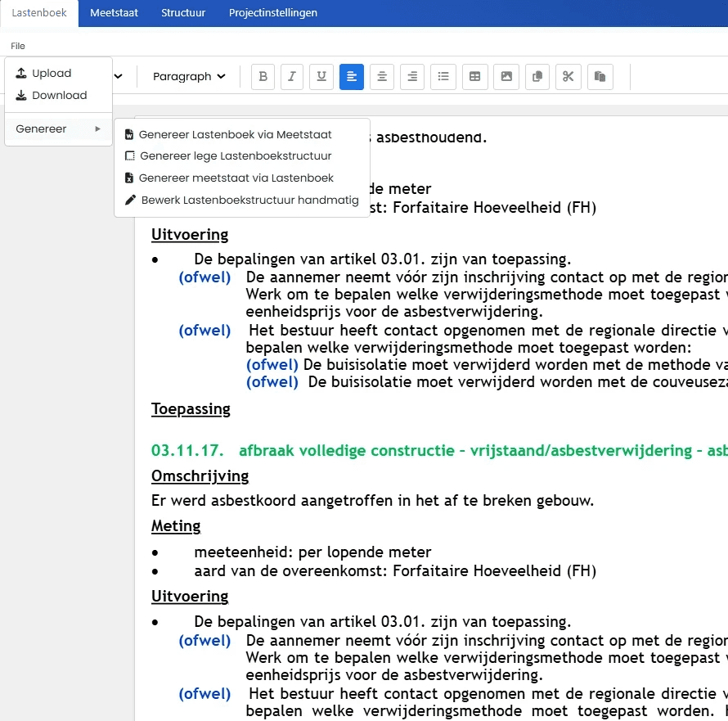Toggle italic formatting

coord(292,77)
